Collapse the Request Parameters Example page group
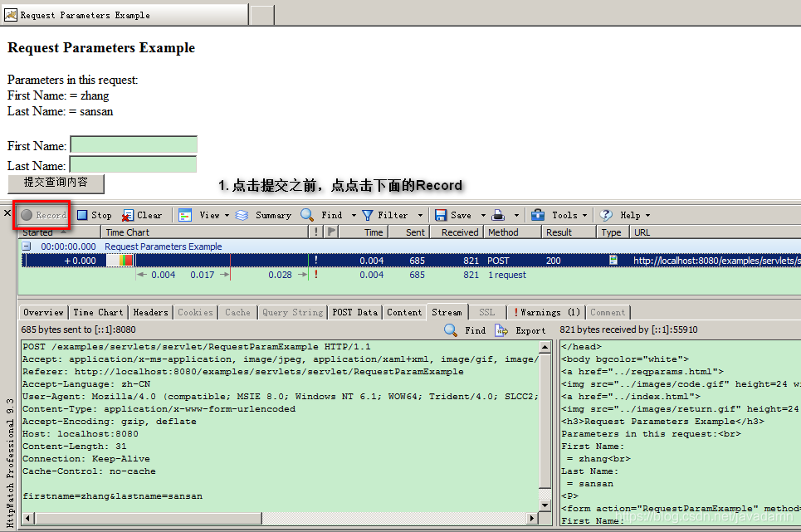Viewport: 801px width, 532px height. (x=26, y=246)
